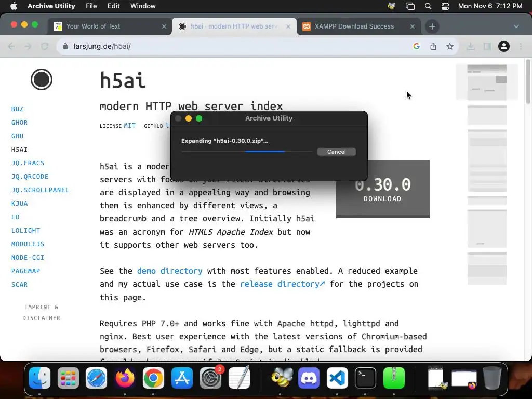The width and height of the screenshot is (532, 399).
Task: Click the expanding progress bar in Archive Utility
Action: pyautogui.click(x=247, y=151)
